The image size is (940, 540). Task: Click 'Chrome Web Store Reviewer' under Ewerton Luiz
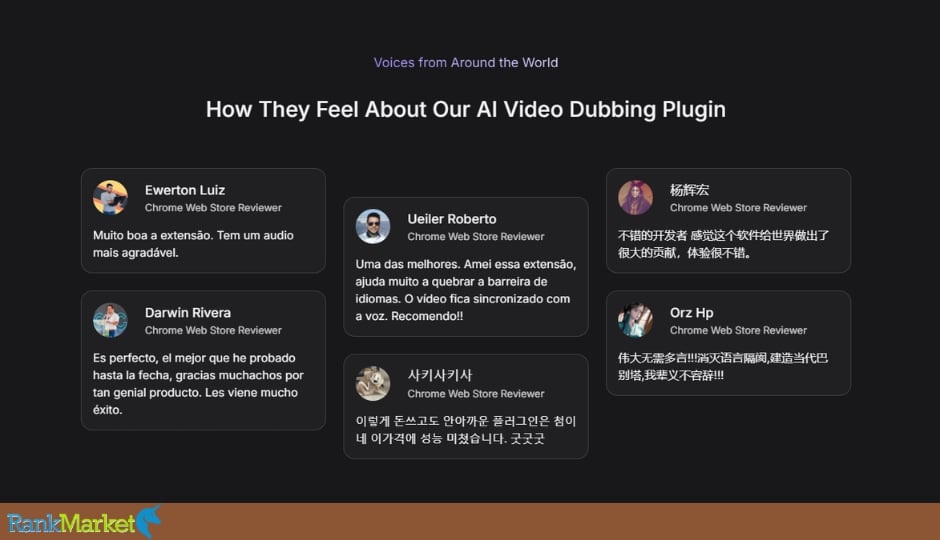pyautogui.click(x=213, y=207)
